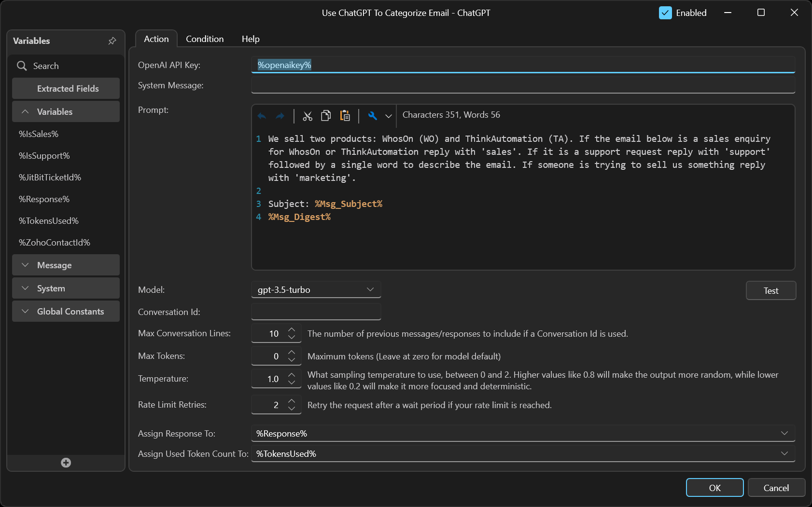This screenshot has width=812, height=507.
Task: Decrease Max Tokens value
Action: pos(292,359)
